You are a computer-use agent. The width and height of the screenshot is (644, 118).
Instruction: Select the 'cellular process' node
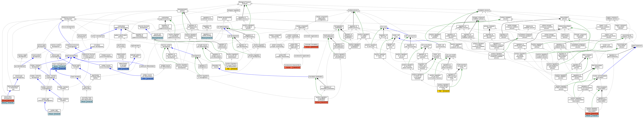[x=353, y=10]
